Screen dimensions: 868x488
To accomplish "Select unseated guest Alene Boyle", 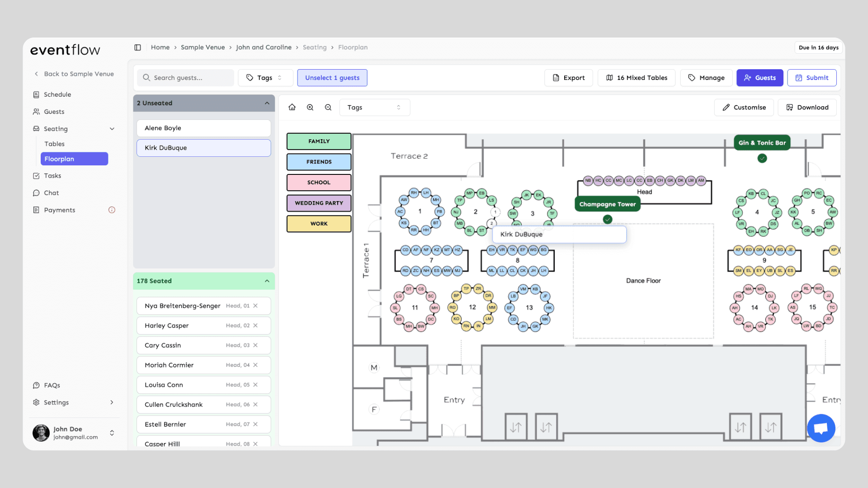I will 204,128.
